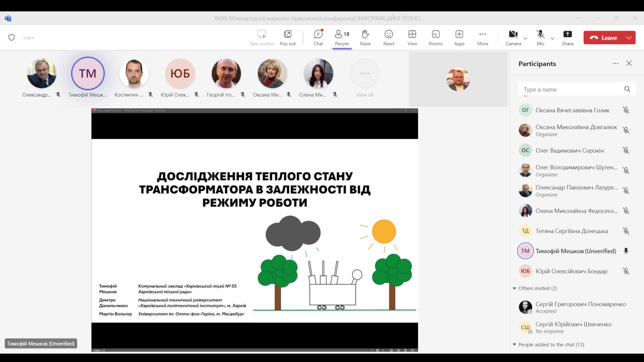Open breakout Rooms

coord(435,38)
